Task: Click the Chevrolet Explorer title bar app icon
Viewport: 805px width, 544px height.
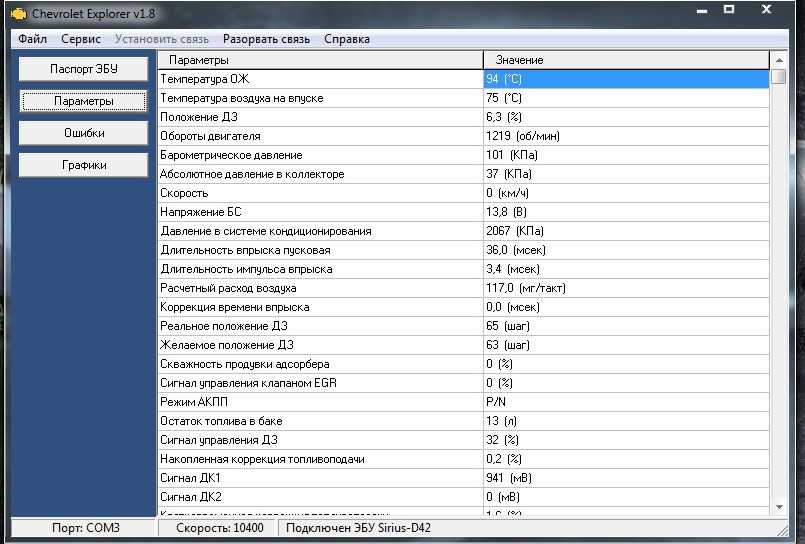Action: tap(18, 14)
